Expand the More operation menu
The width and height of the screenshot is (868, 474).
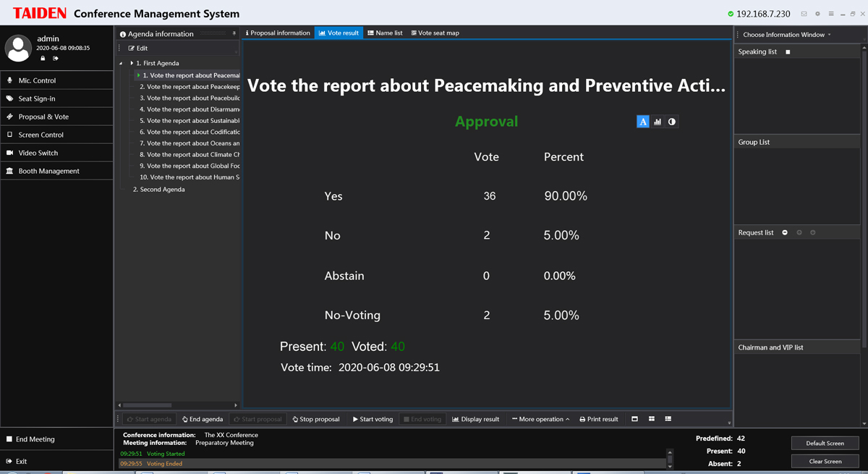(x=540, y=419)
